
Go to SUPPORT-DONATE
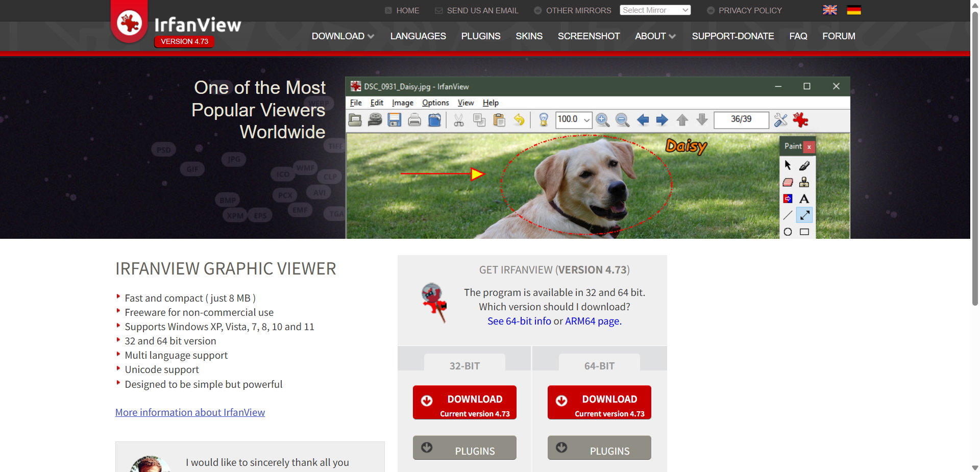coord(733,36)
